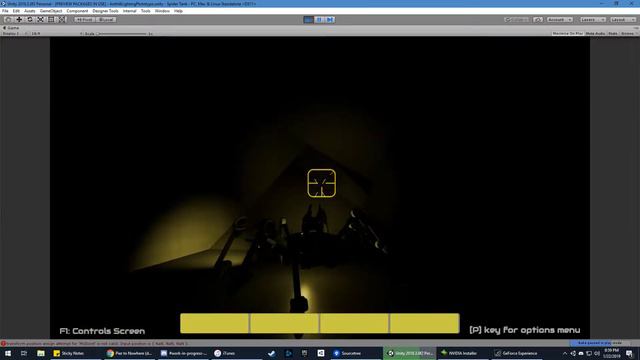
Task: Open the taskbar clock and calendar
Action: click(611, 353)
